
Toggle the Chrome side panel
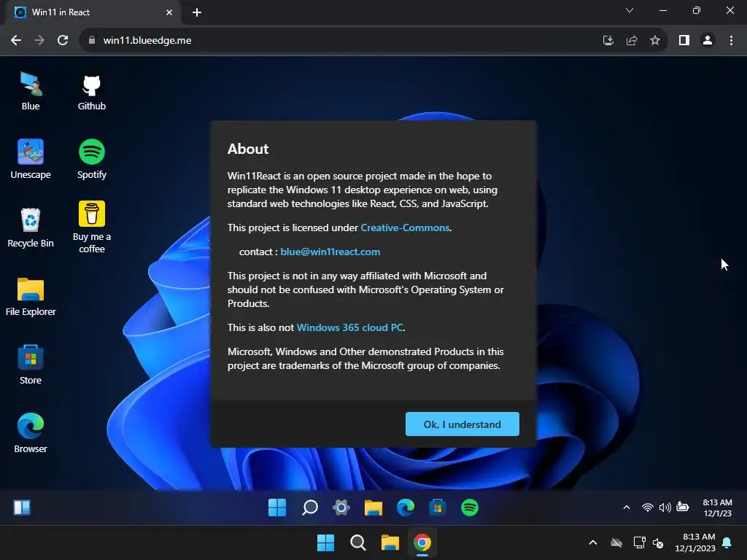(x=684, y=41)
